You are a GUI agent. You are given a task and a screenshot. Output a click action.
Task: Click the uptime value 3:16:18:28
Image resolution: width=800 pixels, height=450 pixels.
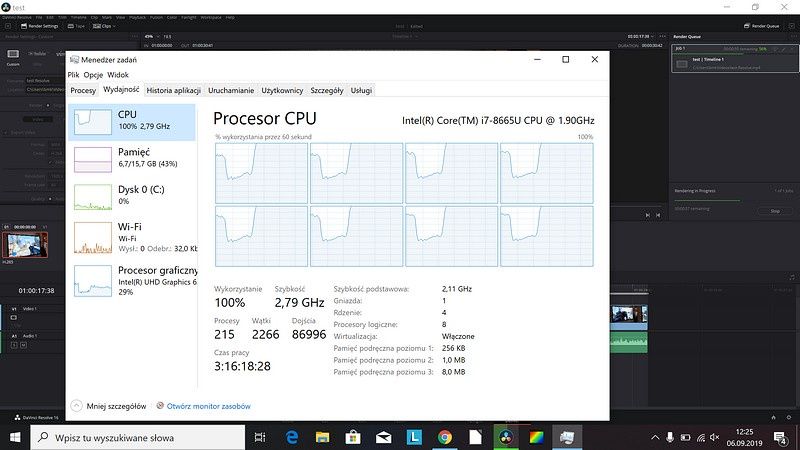pyautogui.click(x=242, y=366)
